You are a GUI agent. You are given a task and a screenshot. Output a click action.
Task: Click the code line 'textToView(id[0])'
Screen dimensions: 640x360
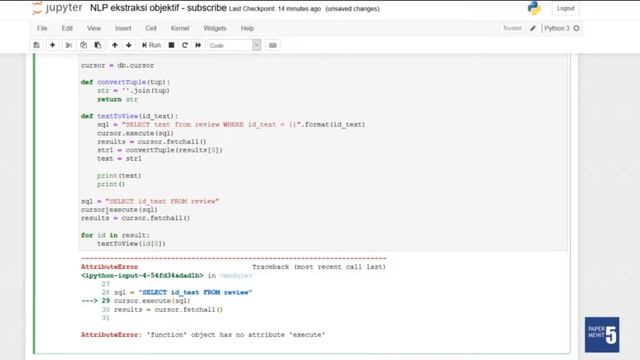pyautogui.click(x=131, y=244)
